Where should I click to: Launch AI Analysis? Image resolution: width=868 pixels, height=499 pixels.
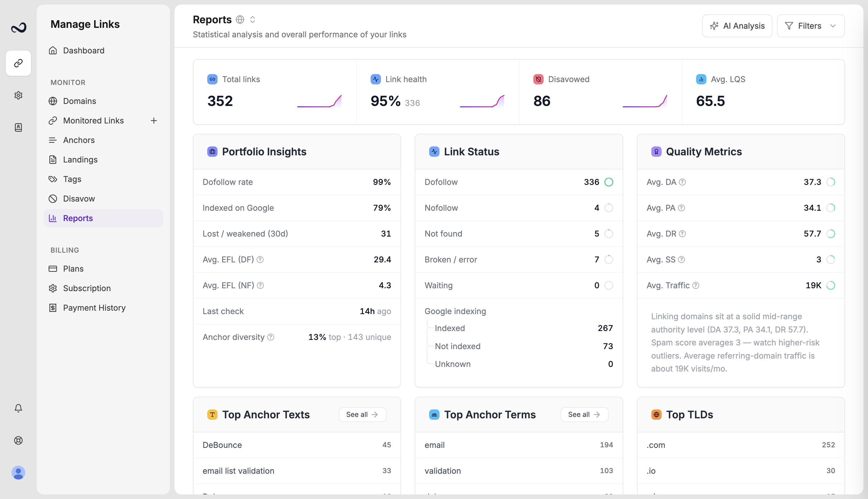(x=737, y=26)
